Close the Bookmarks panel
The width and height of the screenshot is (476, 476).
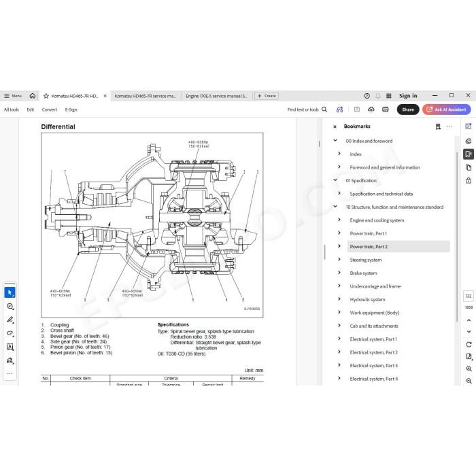pos(335,126)
